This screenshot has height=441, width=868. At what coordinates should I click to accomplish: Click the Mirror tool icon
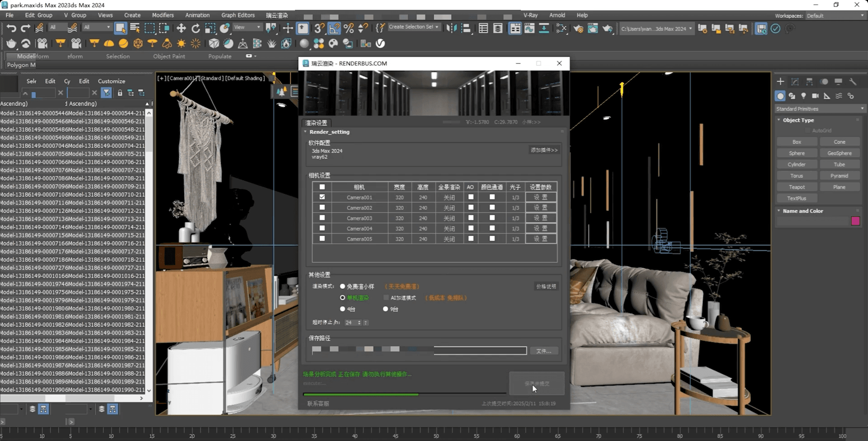tap(451, 28)
